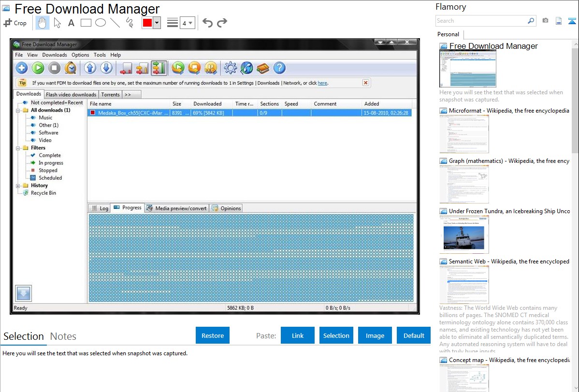Choose the arrow pointer selection tool

coord(57,23)
